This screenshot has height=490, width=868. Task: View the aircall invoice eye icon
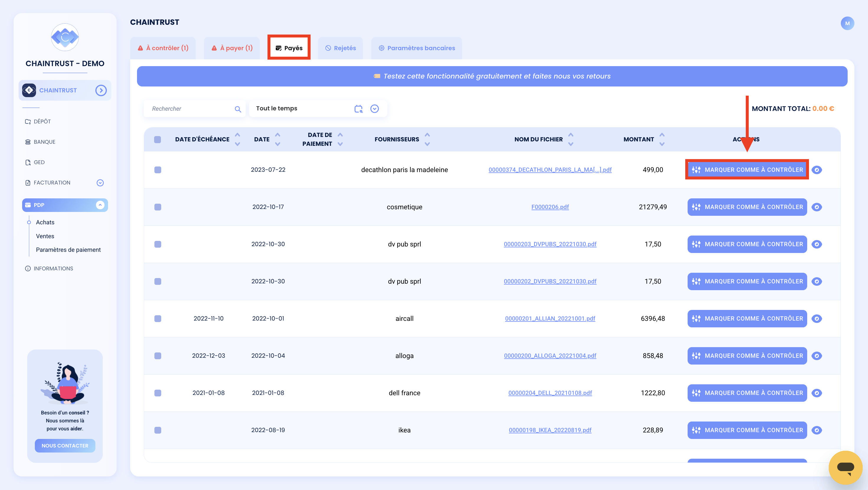(x=816, y=318)
